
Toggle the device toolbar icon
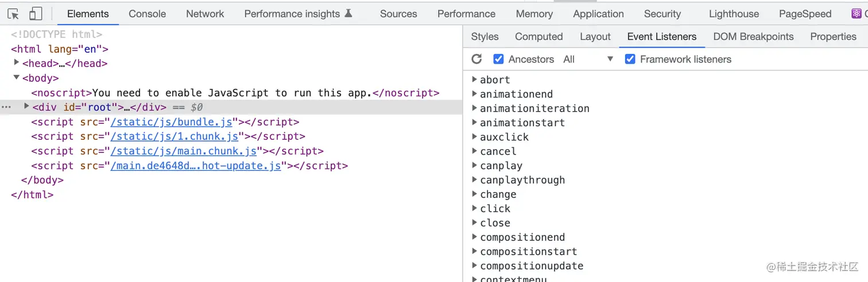click(36, 14)
